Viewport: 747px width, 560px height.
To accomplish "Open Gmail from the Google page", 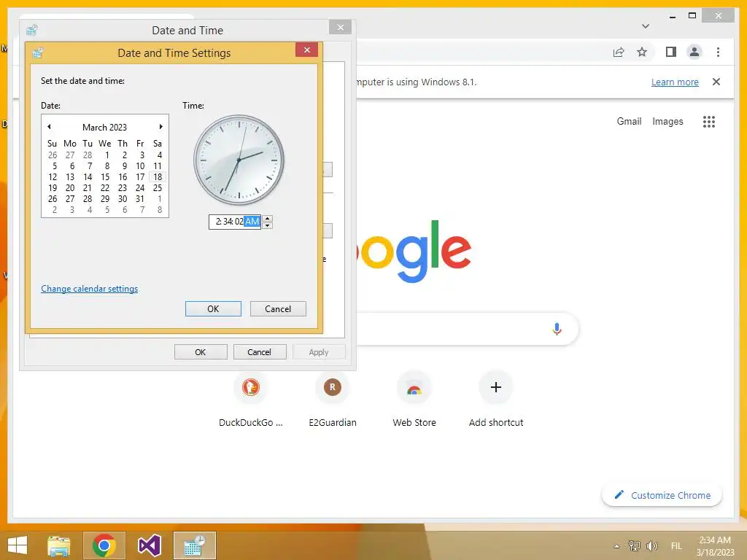I will tap(629, 122).
